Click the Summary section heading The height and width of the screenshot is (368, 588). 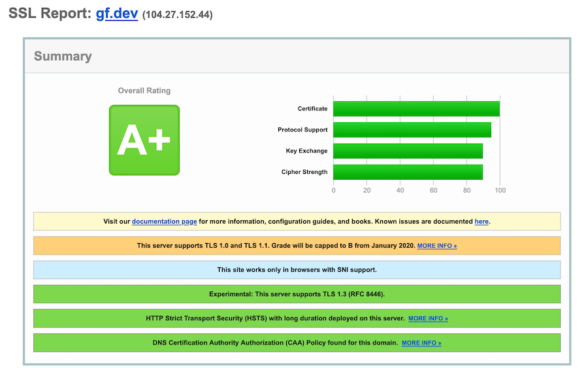pos(63,56)
